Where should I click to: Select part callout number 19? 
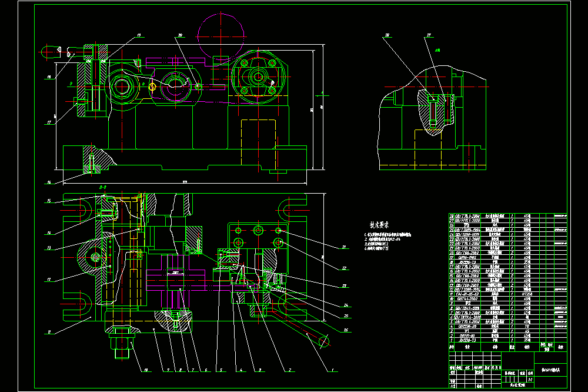point(139,35)
